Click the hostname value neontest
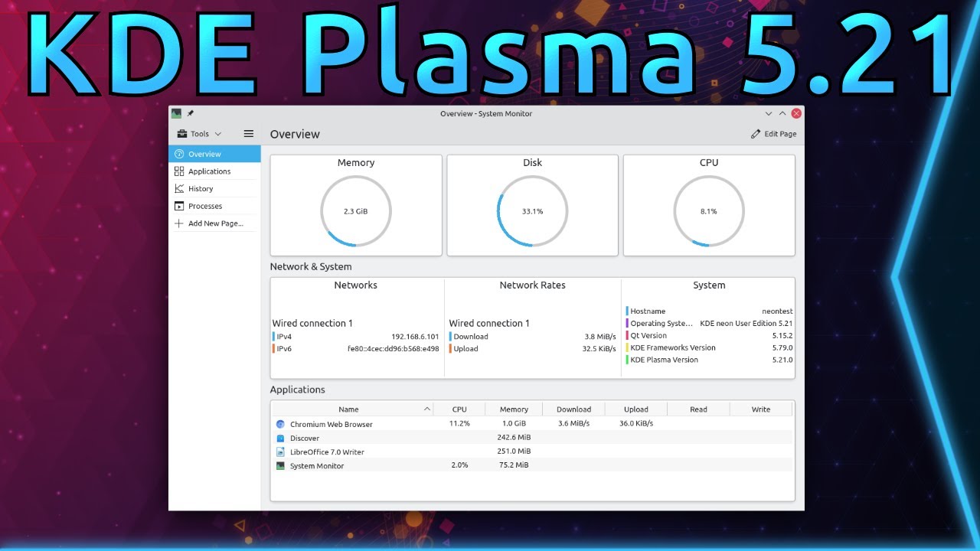980x551 pixels. [777, 311]
